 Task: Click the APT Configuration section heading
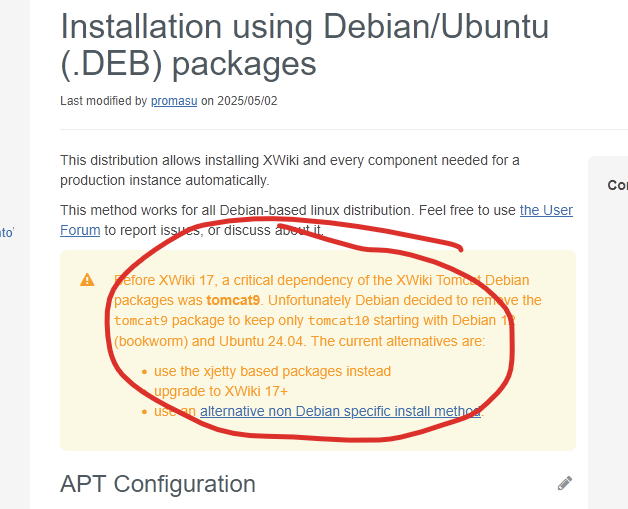tap(158, 484)
